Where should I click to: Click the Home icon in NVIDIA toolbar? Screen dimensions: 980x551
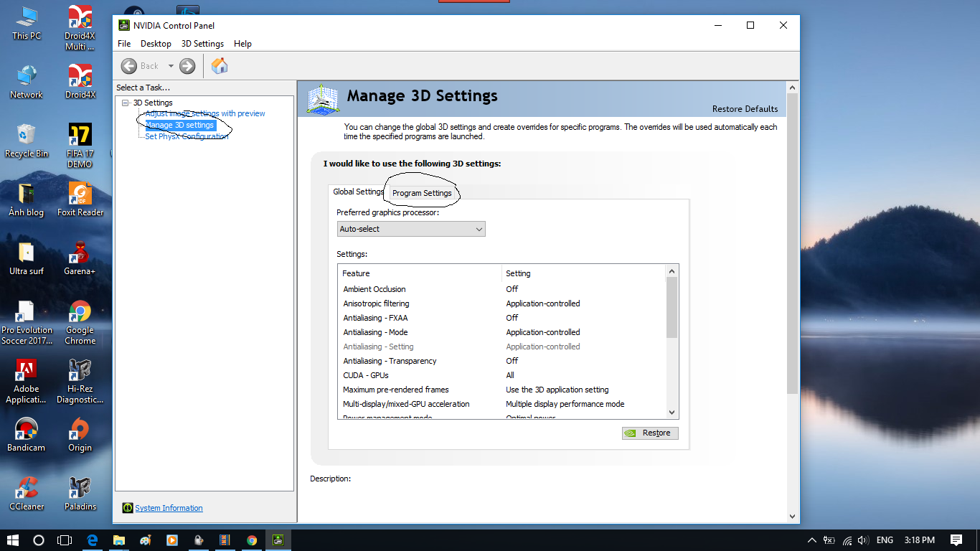(220, 66)
